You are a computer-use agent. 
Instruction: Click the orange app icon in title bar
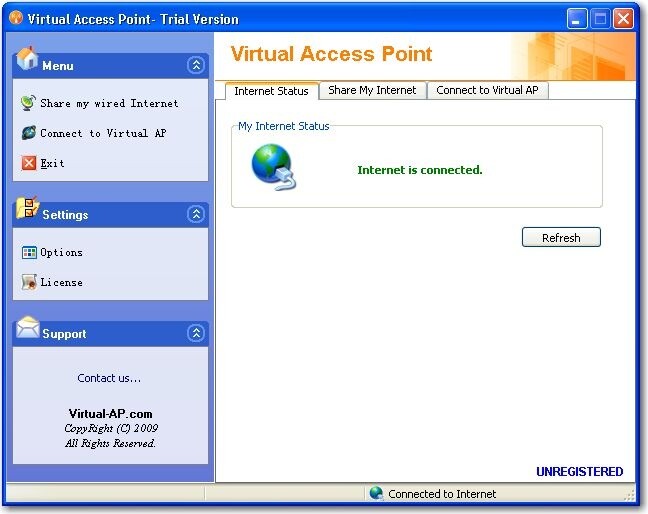pos(16,17)
